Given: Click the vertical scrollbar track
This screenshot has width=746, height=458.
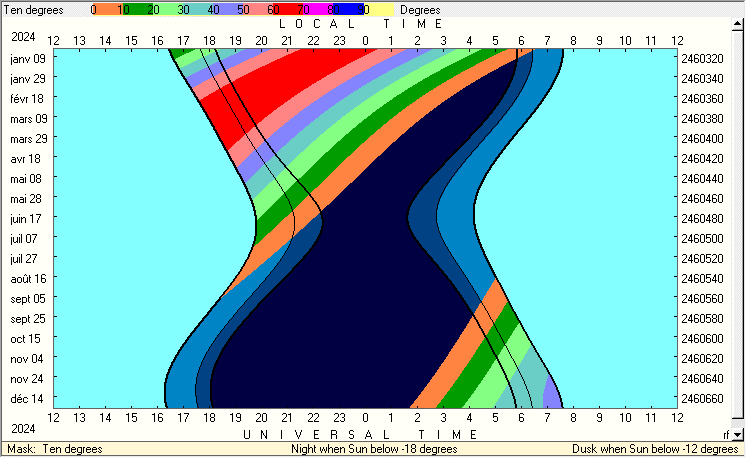Looking at the screenshot, I should pyautogui.click(x=737, y=229).
